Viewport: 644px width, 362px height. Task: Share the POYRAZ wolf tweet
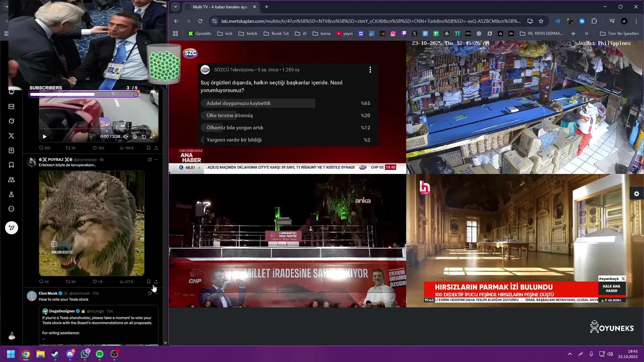click(x=156, y=282)
